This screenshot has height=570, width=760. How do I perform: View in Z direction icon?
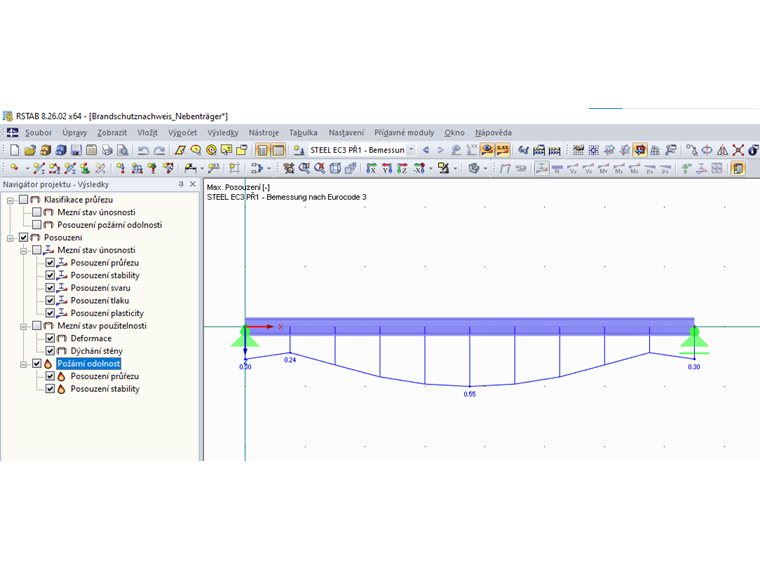click(x=402, y=168)
